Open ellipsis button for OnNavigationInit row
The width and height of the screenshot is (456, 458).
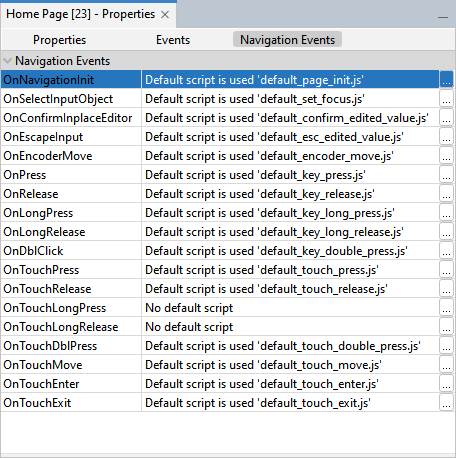446,80
